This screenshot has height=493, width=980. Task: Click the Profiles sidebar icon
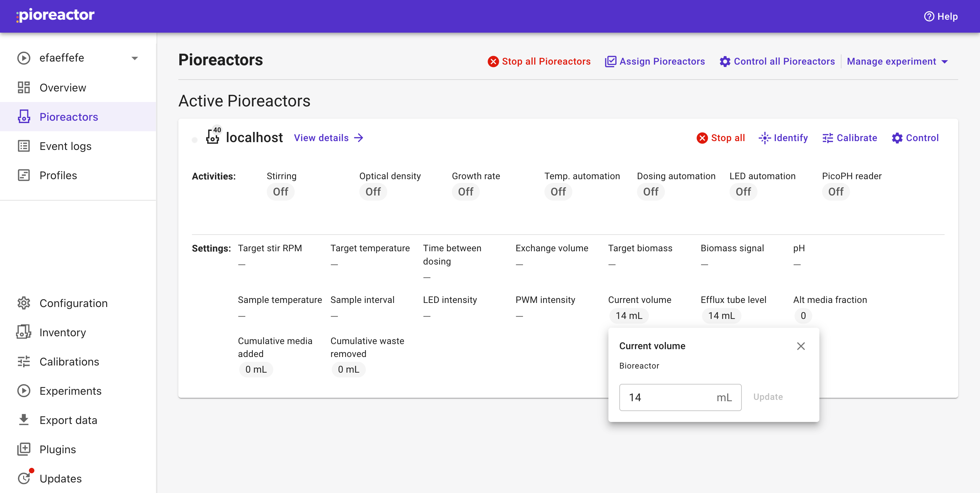tap(23, 175)
